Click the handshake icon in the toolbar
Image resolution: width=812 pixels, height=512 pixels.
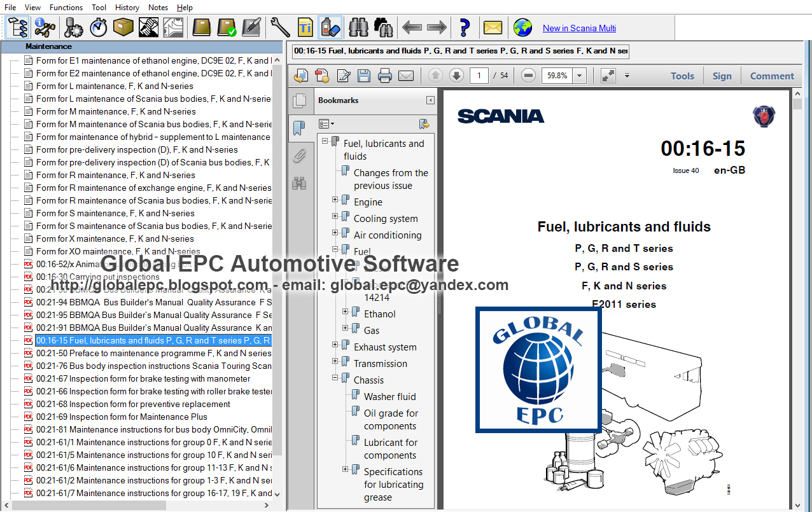click(x=148, y=28)
